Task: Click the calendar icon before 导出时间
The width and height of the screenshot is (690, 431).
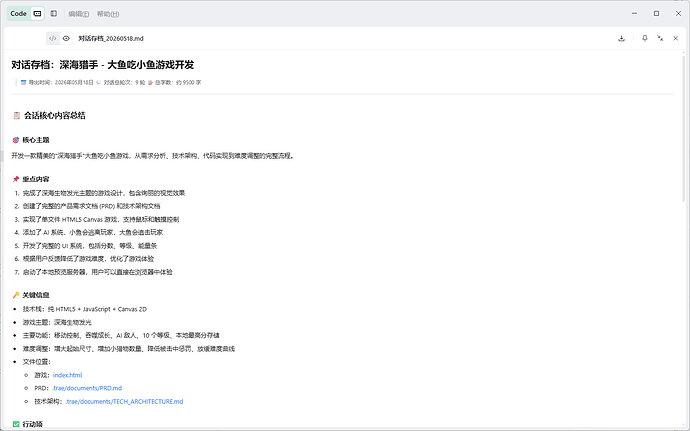Action: 23,82
